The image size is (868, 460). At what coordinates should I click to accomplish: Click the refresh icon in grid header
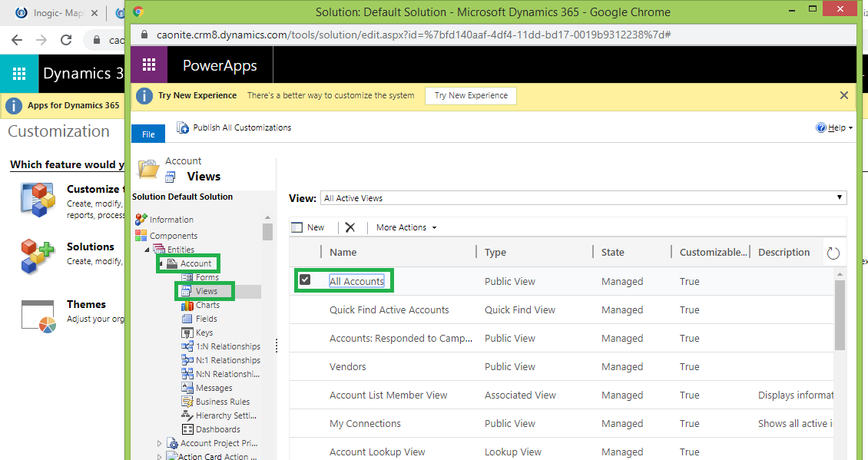tap(833, 253)
